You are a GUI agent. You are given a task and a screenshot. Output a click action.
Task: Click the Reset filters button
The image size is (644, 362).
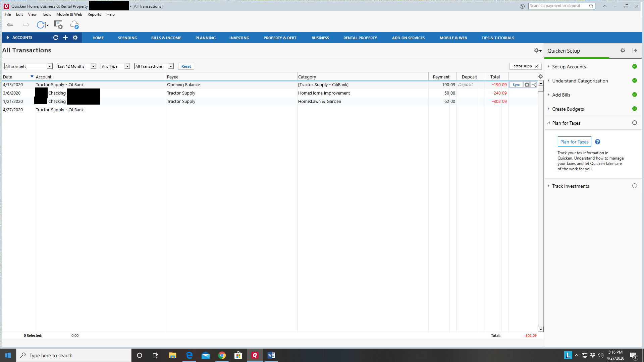click(x=186, y=66)
